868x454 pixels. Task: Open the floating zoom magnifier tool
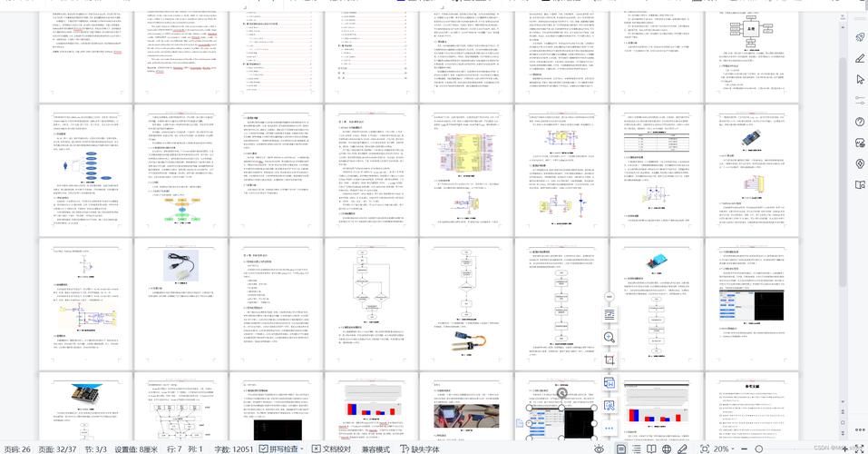tap(610, 337)
